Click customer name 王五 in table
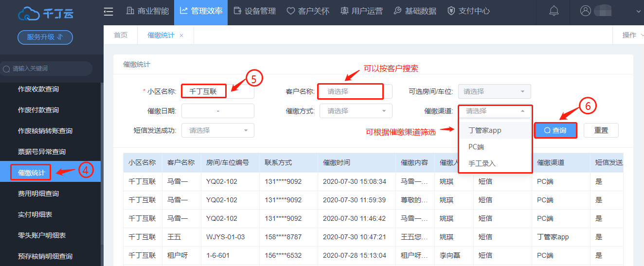Image resolution: width=644 pixels, height=266 pixels. pyautogui.click(x=174, y=237)
